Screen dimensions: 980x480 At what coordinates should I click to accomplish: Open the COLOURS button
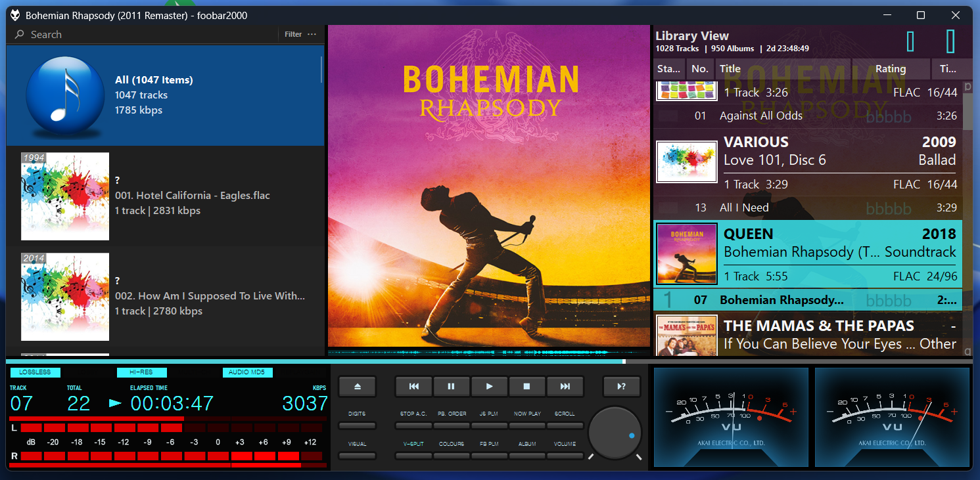[452, 456]
